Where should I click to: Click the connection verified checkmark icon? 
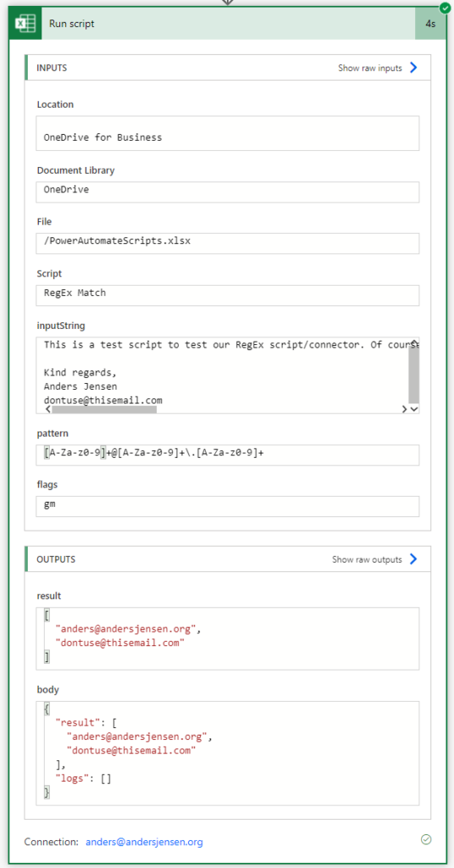click(x=426, y=840)
